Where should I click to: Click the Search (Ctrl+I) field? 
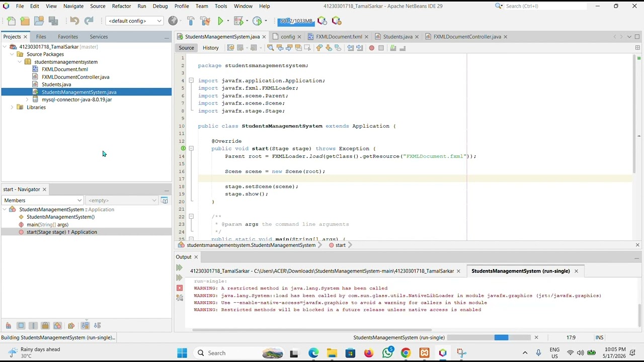545,6
